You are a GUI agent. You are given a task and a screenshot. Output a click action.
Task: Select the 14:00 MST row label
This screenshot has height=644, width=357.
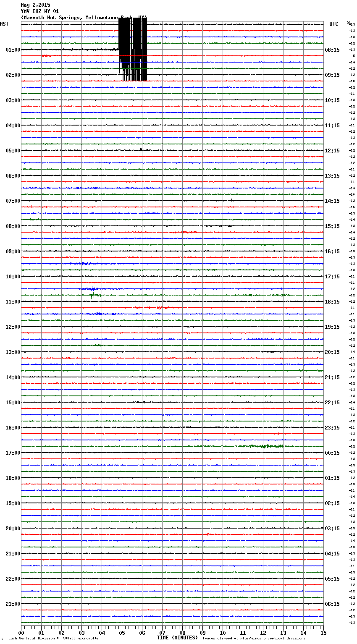point(13,377)
